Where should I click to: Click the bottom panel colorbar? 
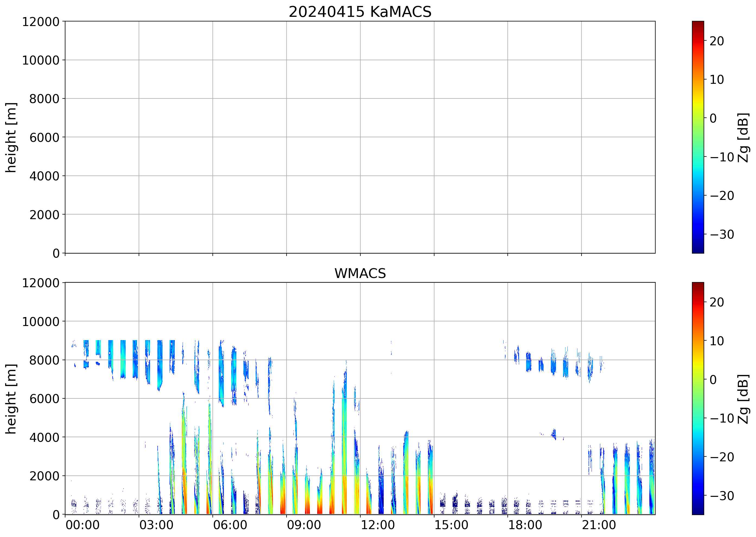[698, 398]
